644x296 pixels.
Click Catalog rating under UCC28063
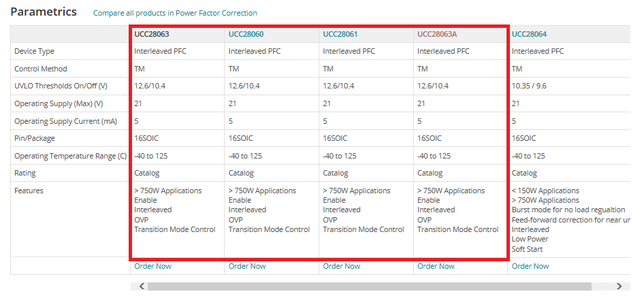tap(146, 174)
